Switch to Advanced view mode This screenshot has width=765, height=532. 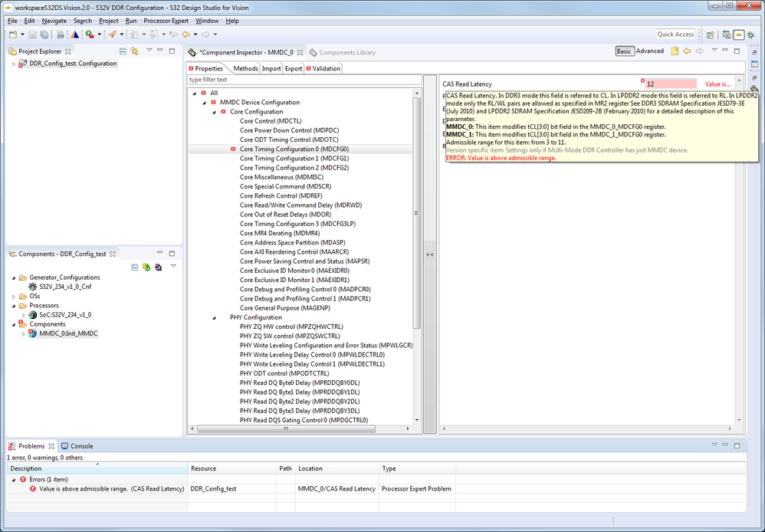coord(650,51)
